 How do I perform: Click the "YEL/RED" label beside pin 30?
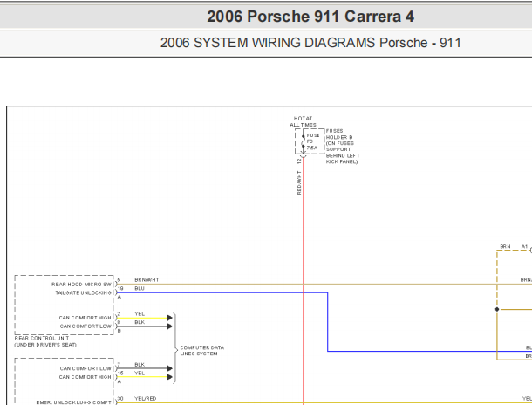146,399
